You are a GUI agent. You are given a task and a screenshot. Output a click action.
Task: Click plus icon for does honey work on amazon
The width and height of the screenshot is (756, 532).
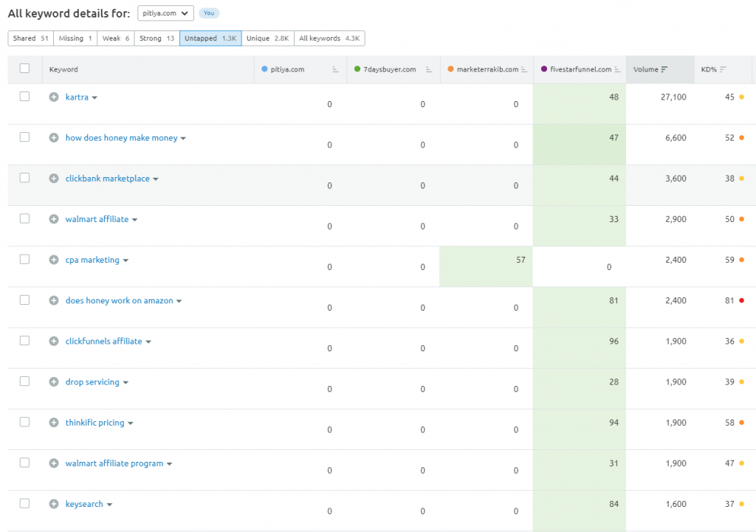54,301
